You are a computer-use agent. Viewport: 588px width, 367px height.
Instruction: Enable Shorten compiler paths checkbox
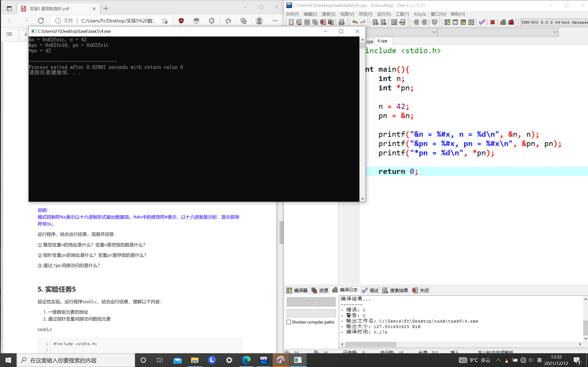click(x=289, y=322)
